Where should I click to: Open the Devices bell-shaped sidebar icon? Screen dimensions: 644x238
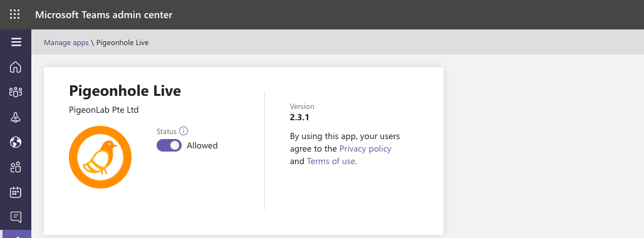click(x=16, y=117)
